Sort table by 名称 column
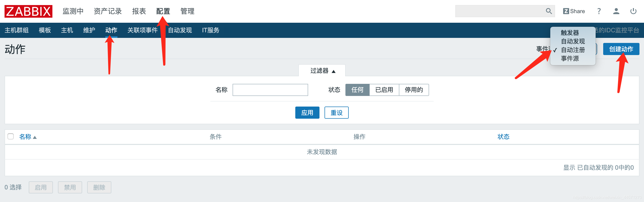The width and height of the screenshot is (644, 202). coord(25,137)
